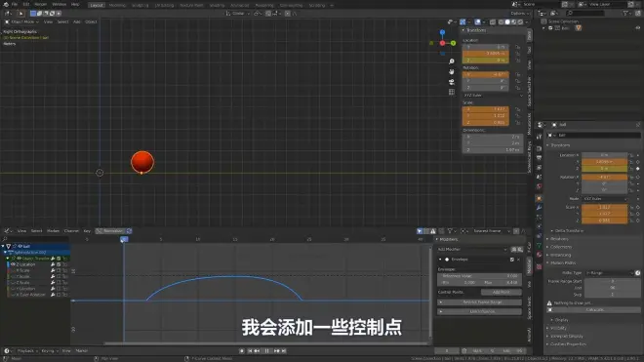Open the XYZ Euler rotation mode dropdown
Image resolution: width=644 pixels, height=362 pixels.
tap(494, 96)
